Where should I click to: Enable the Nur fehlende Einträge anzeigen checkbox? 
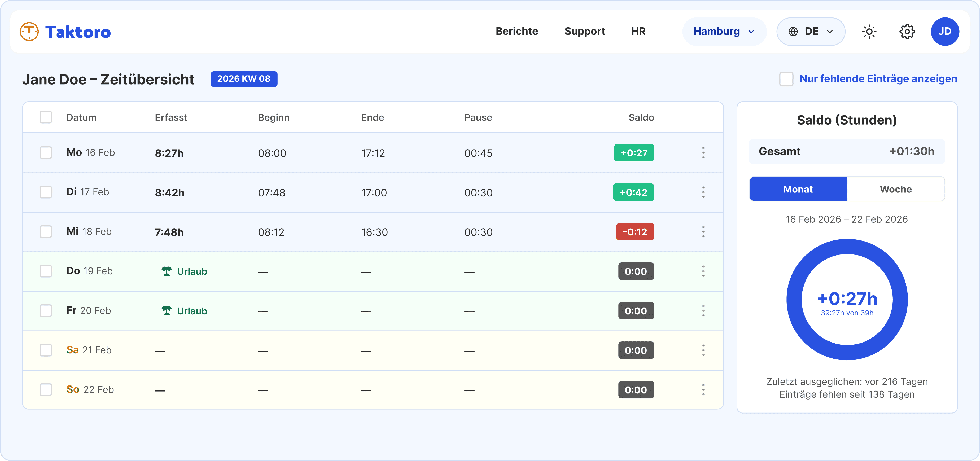786,79
